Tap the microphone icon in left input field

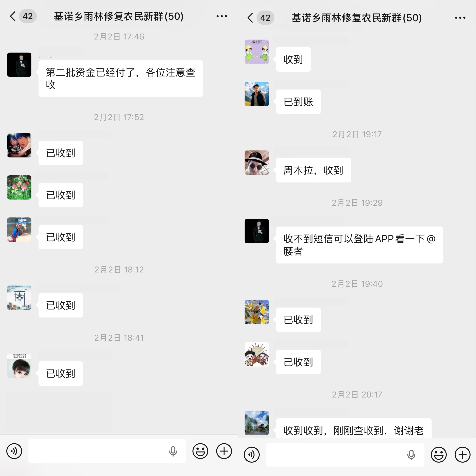(173, 451)
